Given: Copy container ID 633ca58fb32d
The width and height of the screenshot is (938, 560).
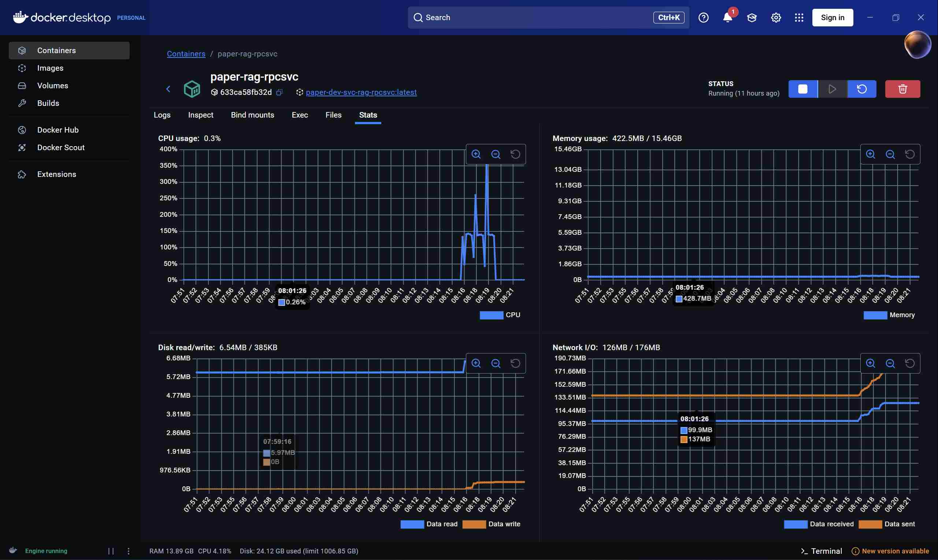Looking at the screenshot, I should [279, 92].
